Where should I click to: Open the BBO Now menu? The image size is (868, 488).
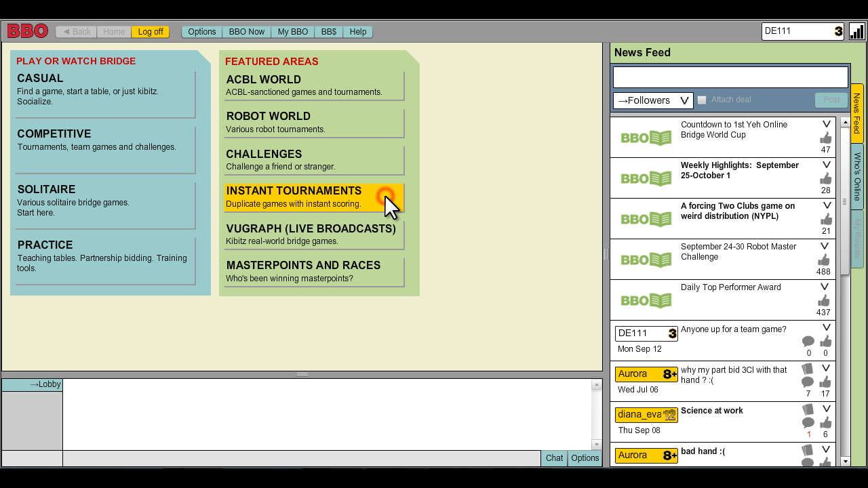247,32
